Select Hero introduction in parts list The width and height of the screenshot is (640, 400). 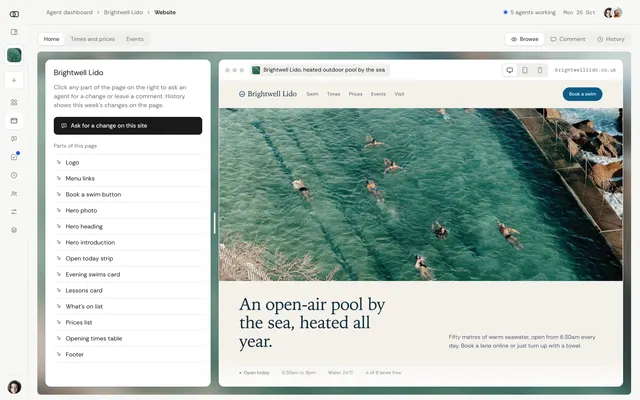[129, 242]
